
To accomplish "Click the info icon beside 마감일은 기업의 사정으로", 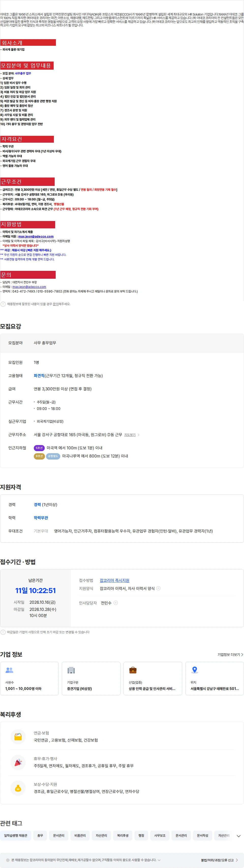I will pos(3,632).
